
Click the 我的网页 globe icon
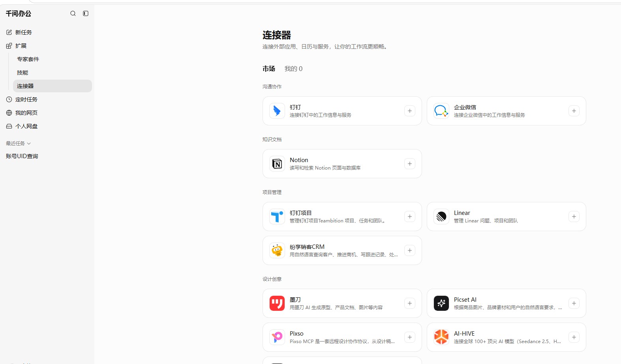pos(9,113)
